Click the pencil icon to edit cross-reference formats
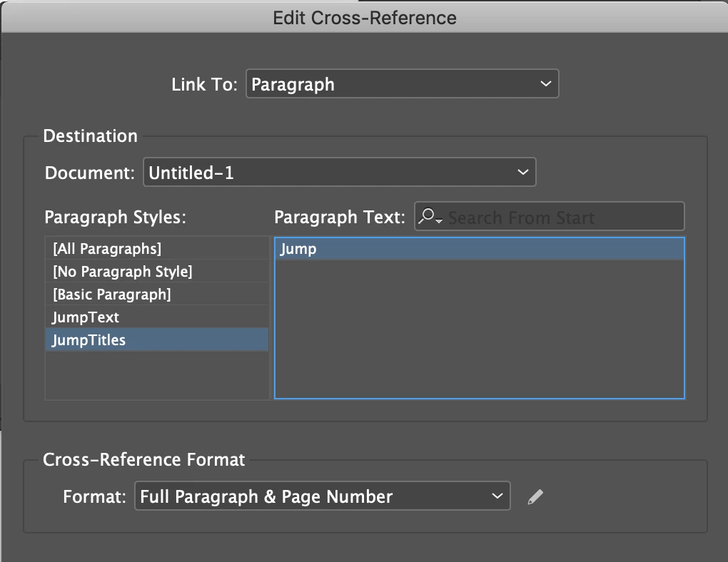Viewport: 728px width, 562px height. coord(535,497)
